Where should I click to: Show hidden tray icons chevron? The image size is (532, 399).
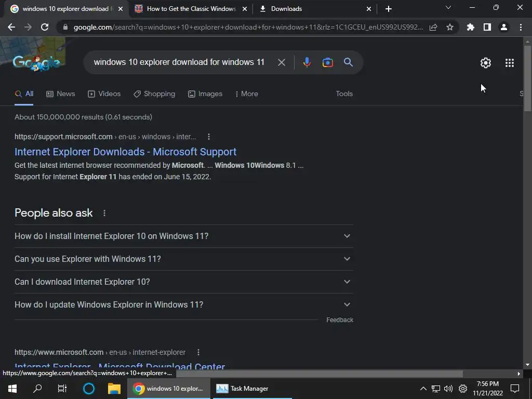[423, 389]
